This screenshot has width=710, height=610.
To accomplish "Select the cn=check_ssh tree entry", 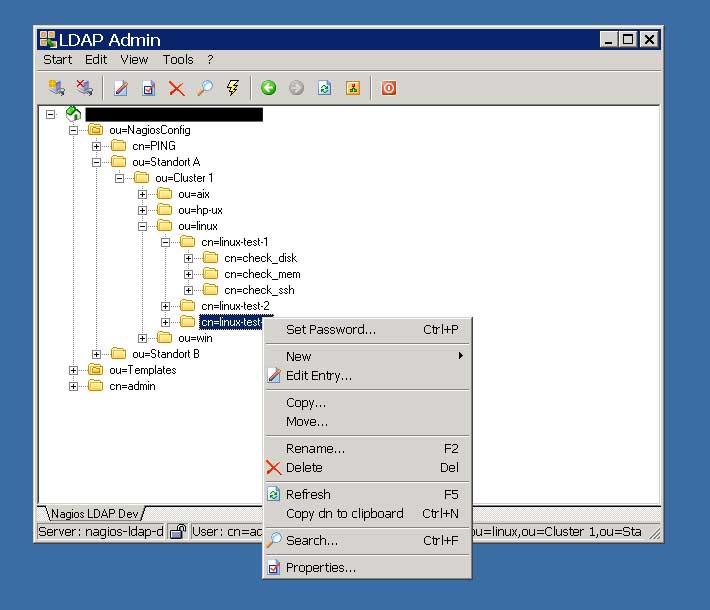I will click(259, 290).
